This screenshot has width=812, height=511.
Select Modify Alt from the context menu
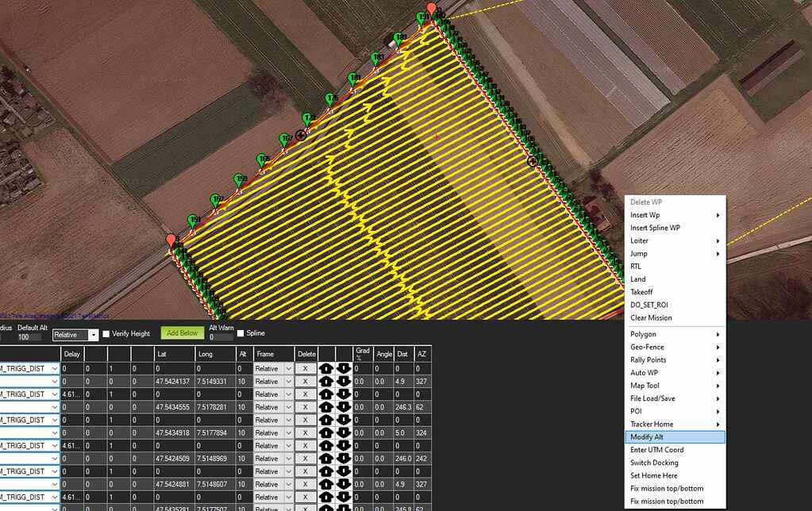675,436
